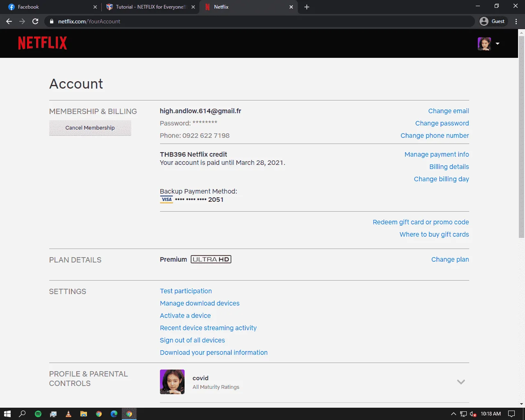The image size is (525, 420).
Task: Open the Change plan link
Action: click(x=450, y=260)
